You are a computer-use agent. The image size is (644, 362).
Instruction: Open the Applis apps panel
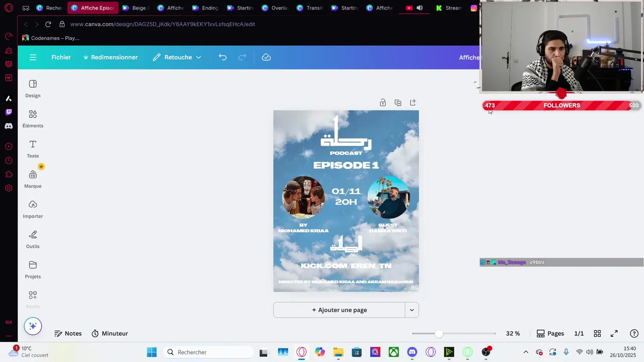pyautogui.click(x=33, y=299)
